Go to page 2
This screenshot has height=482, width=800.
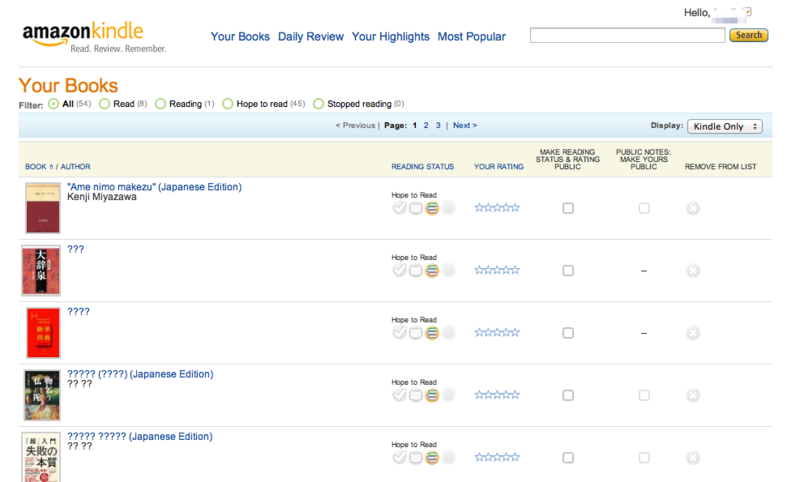pyautogui.click(x=426, y=125)
